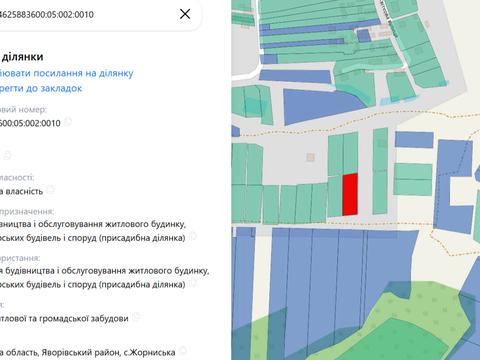
Task: Select the address 'Яворівський район, с.Жорниська'
Action: pyautogui.click(x=108, y=352)
